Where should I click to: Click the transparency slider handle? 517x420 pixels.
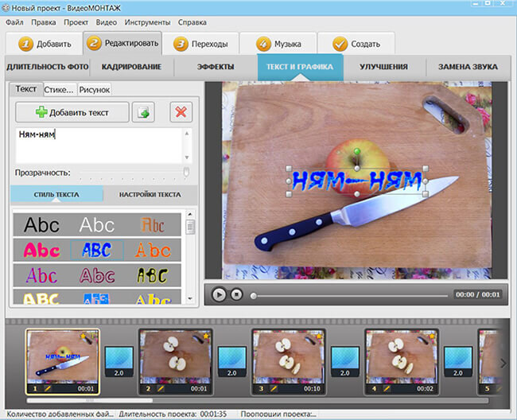[x=186, y=172]
